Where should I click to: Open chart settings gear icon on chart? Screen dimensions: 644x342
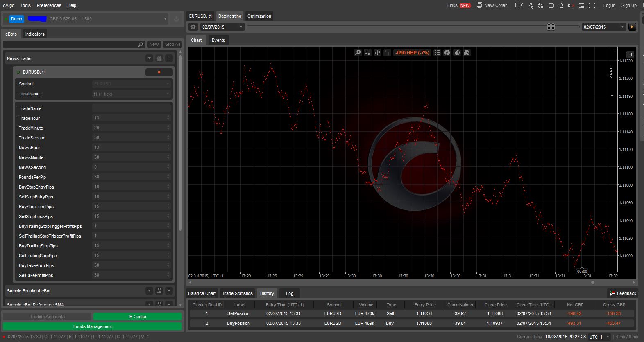367,52
